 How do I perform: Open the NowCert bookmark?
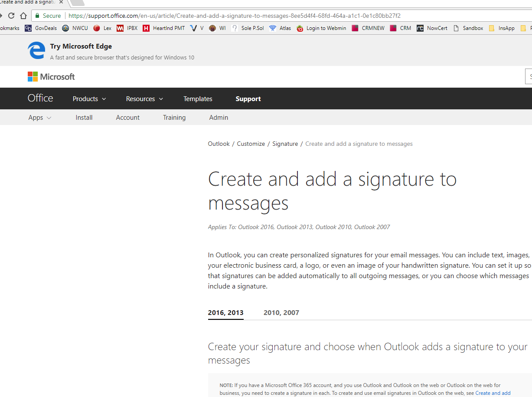pyautogui.click(x=432, y=28)
